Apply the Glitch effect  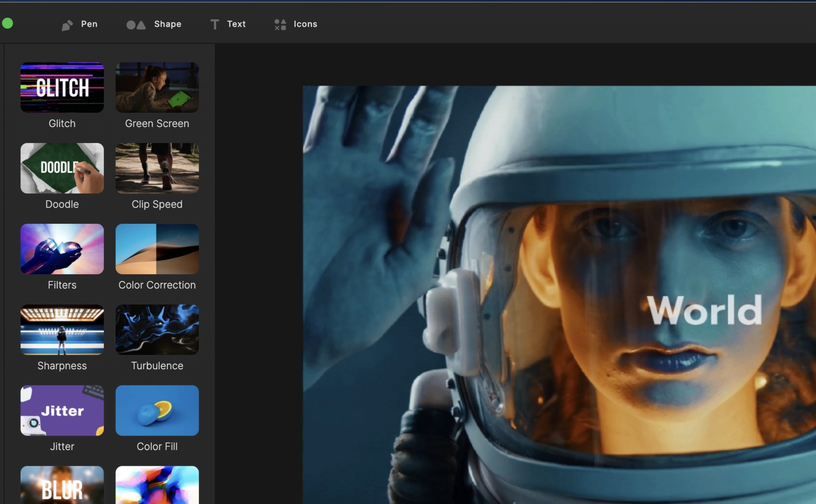point(62,88)
